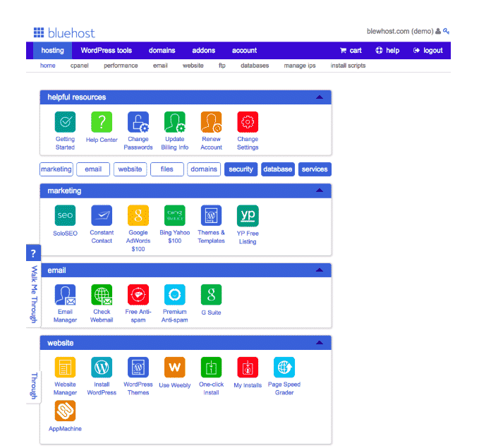491x448 pixels.
Task: Click the user profile icon by blewhost.com
Action: (x=438, y=31)
